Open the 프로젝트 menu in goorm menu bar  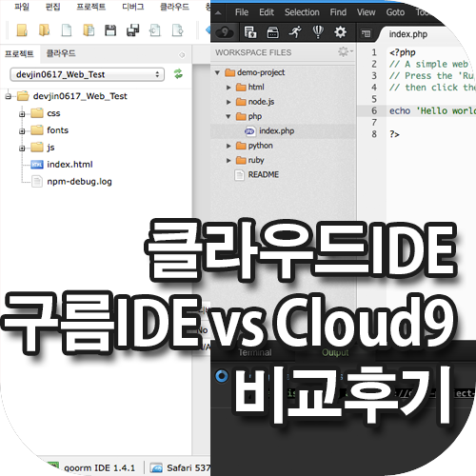tap(91, 7)
